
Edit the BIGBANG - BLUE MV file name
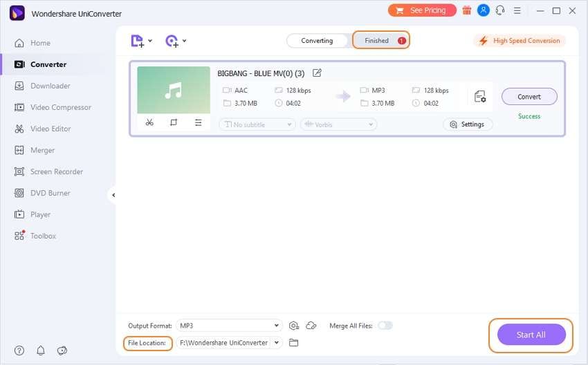pyautogui.click(x=317, y=73)
